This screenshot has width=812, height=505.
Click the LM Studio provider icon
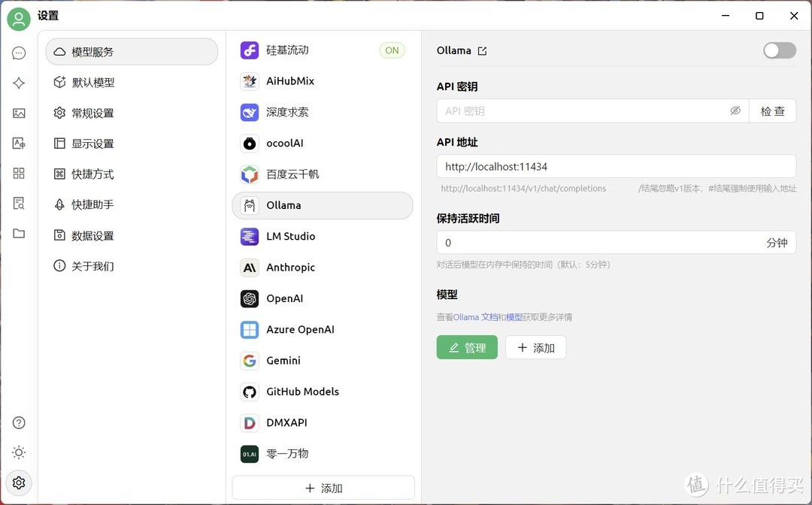pos(250,237)
